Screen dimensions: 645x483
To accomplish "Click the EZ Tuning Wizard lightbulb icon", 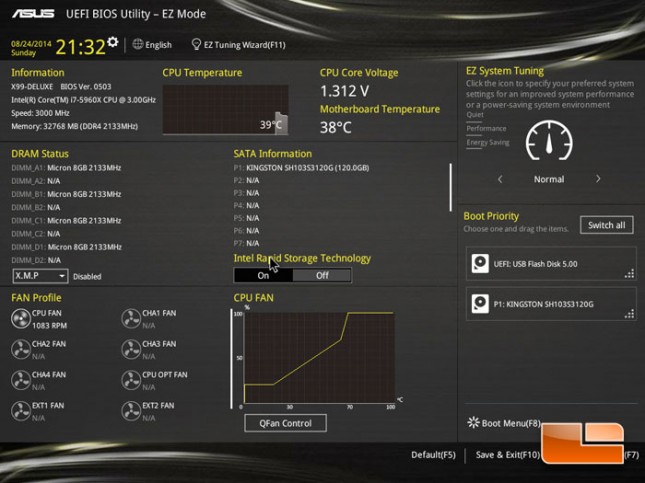I will (196, 44).
